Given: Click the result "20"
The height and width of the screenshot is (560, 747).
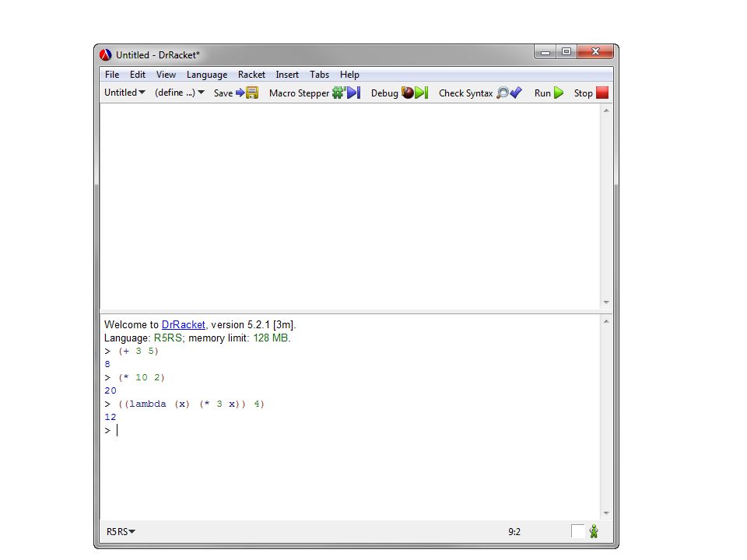Looking at the screenshot, I should 110,391.
